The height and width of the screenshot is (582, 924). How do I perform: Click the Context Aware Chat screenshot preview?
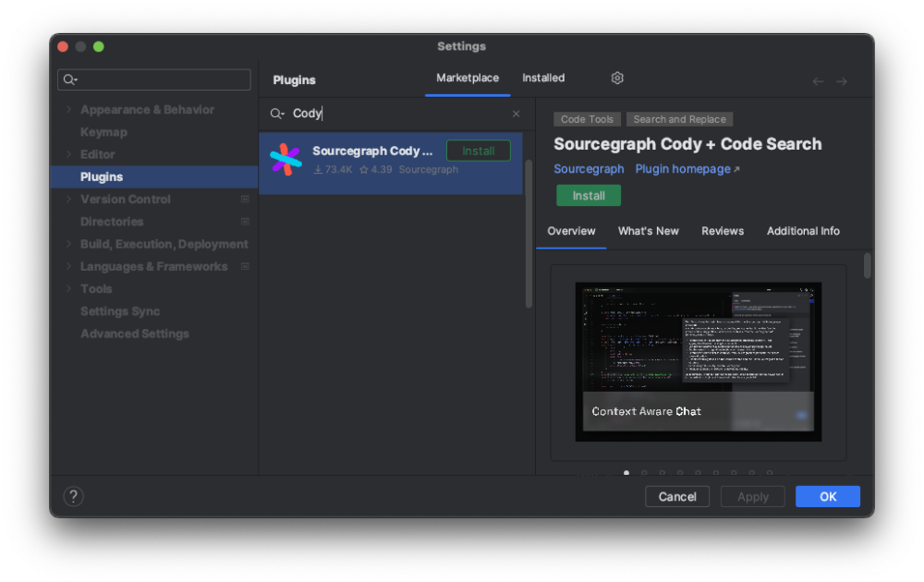[x=698, y=360]
